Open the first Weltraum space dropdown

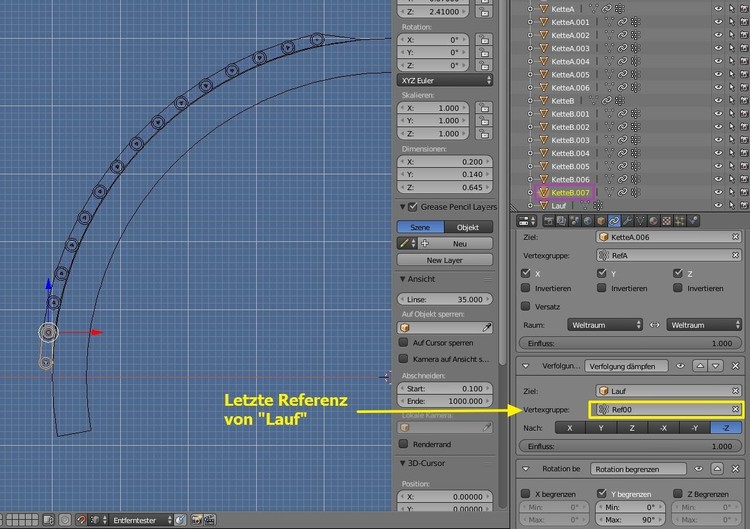click(605, 325)
